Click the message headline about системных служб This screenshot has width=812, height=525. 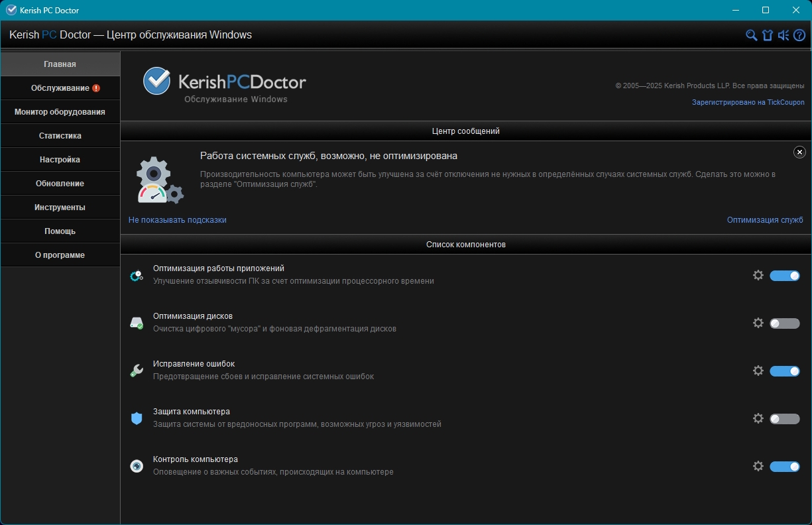pos(329,156)
